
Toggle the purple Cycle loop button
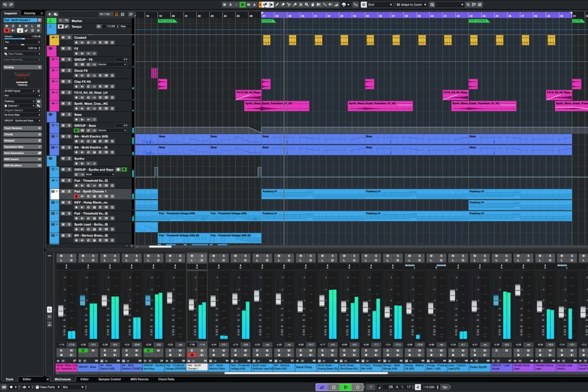322,387
